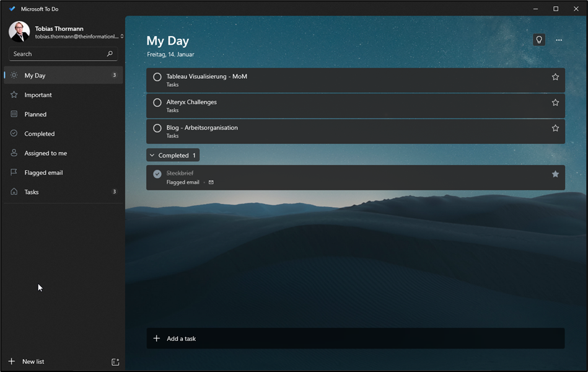Click the checkmark circle icon beside Completed list
This screenshot has height=372, width=588.
14,133
